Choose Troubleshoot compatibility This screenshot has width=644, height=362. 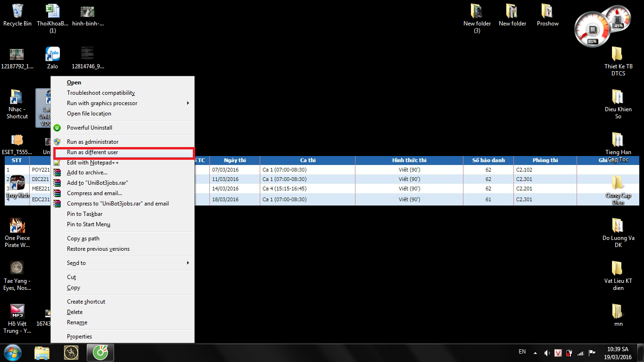coord(123,93)
